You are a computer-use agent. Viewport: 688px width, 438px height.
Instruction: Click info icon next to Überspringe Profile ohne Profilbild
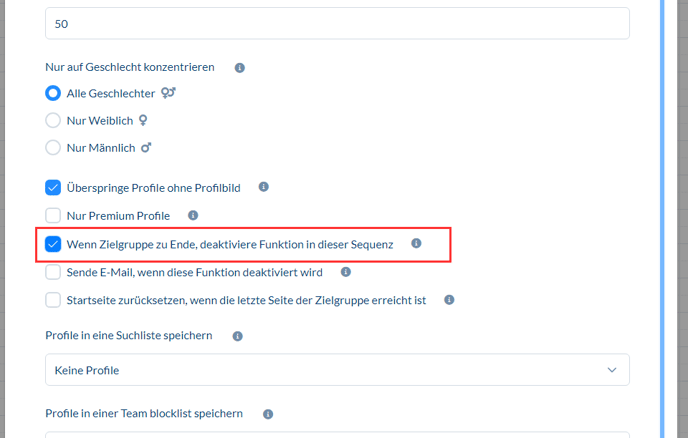(x=263, y=187)
